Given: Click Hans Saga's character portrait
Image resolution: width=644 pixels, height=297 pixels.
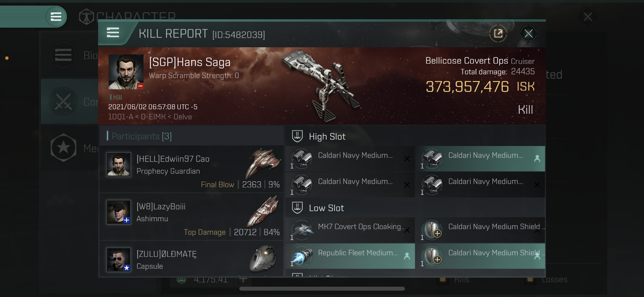Looking at the screenshot, I should point(126,72).
